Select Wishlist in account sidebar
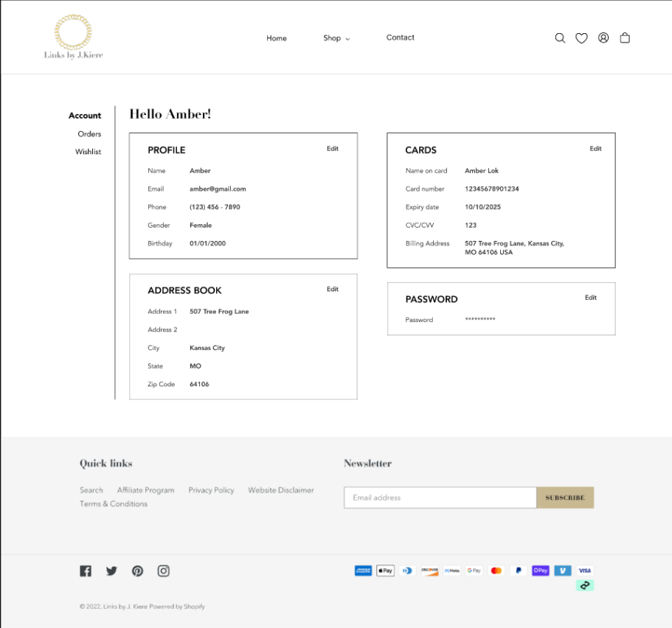This screenshot has height=628, width=672. pos(88,152)
